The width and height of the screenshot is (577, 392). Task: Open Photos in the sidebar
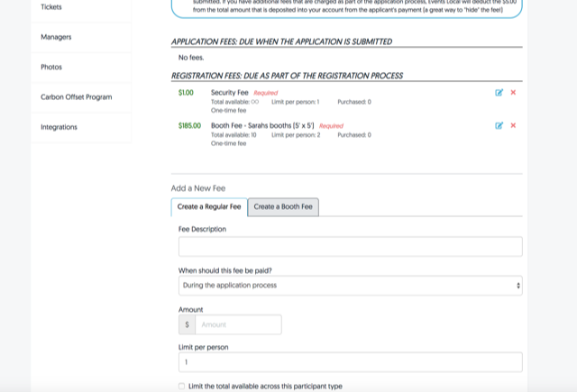tap(51, 67)
